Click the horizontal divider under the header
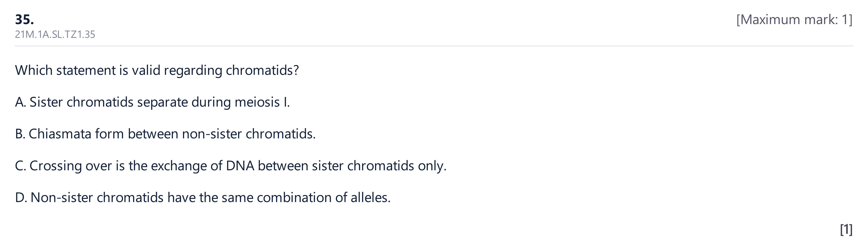Image resolution: width=868 pixels, height=251 pixels. tap(434, 46)
